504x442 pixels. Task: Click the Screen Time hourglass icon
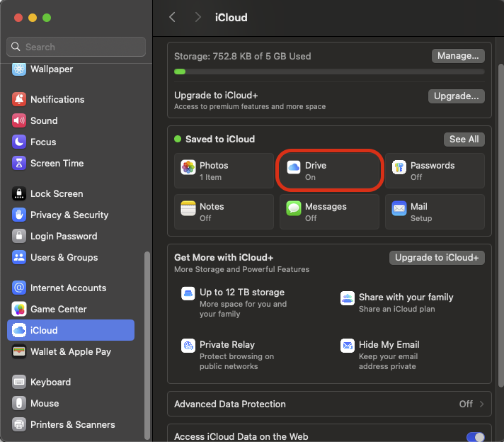19,163
